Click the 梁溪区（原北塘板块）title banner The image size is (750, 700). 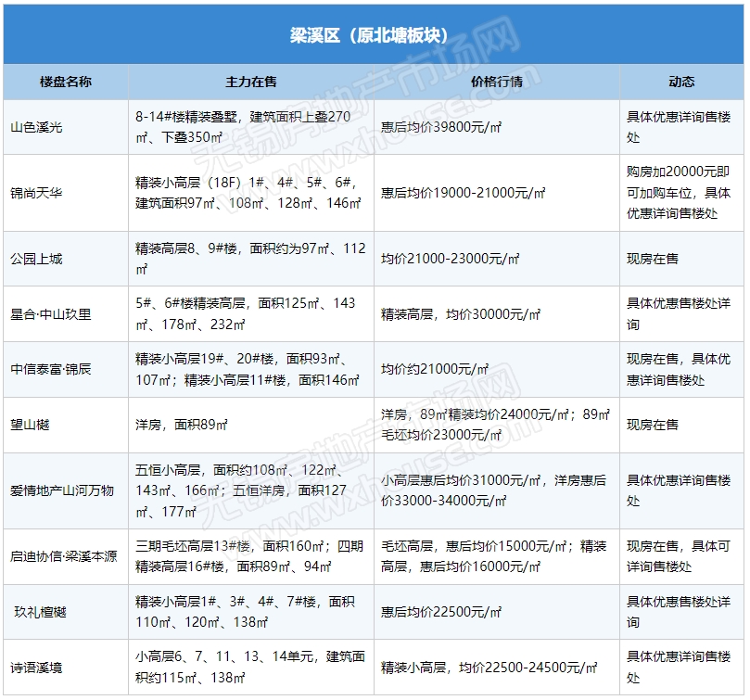tap(375, 36)
